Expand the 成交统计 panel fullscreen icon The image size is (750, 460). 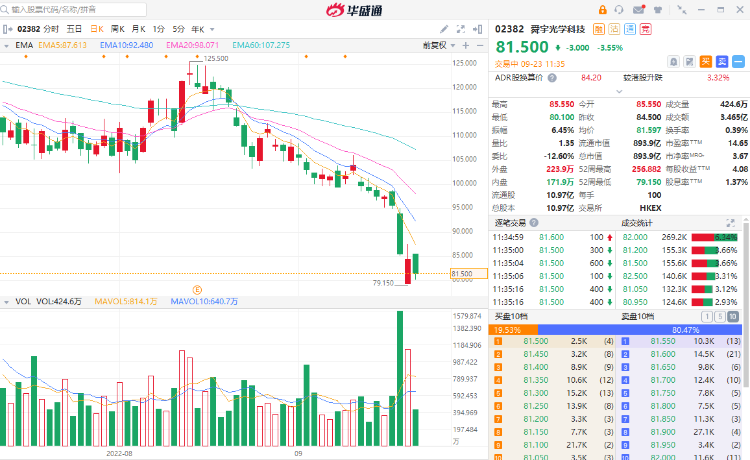(x=730, y=223)
